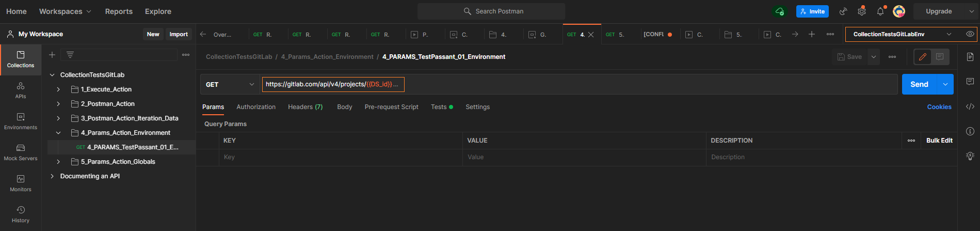Open the History sidebar panel
The image size is (980, 231).
coord(21,214)
